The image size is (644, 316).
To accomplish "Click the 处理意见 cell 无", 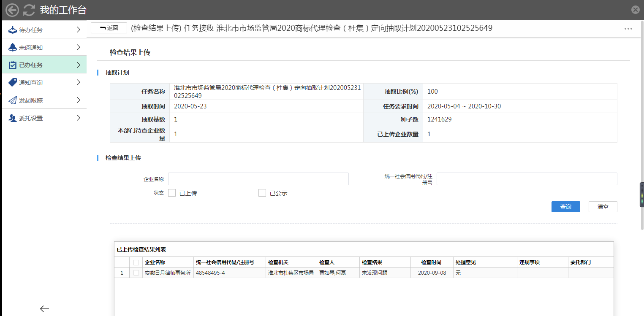I will (485, 273).
